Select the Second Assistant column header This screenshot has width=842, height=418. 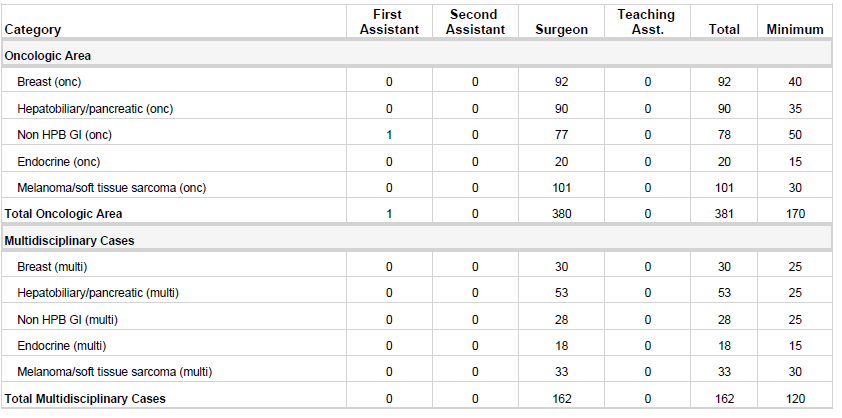(x=475, y=22)
